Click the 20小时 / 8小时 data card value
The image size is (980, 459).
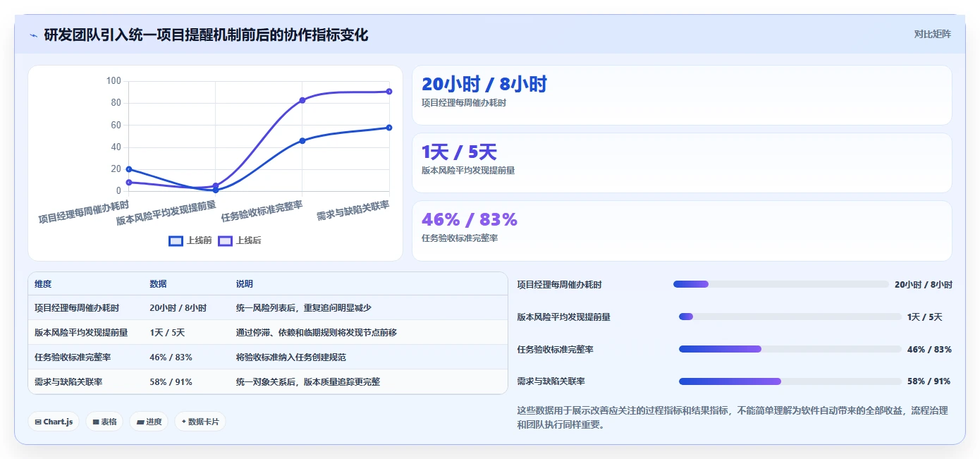pos(484,84)
